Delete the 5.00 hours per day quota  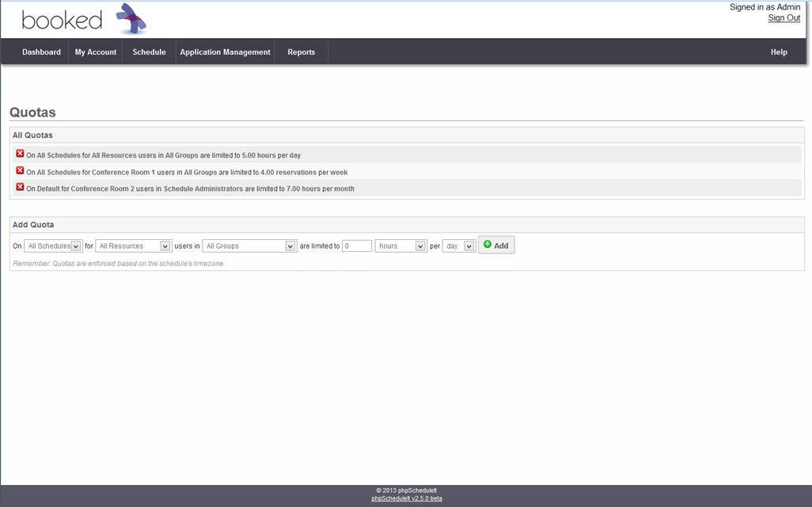[21, 154]
